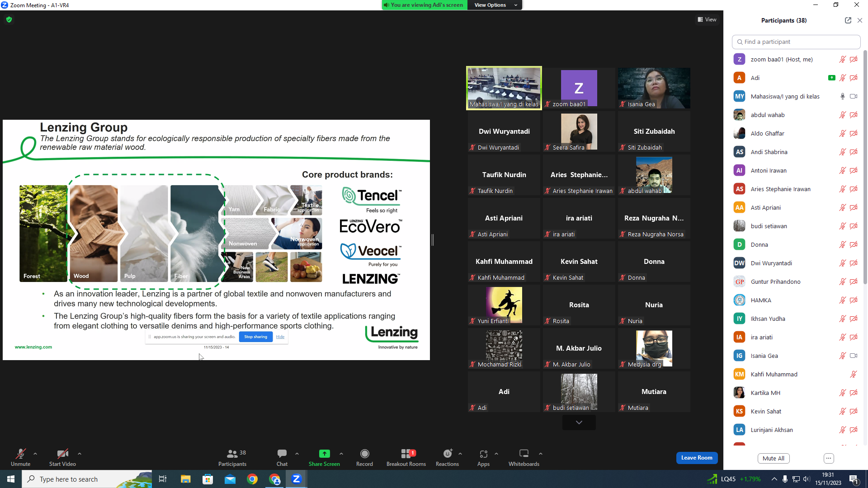This screenshot has width=868, height=488.
Task: Select Seera Safira's video tile
Action: [579, 131]
